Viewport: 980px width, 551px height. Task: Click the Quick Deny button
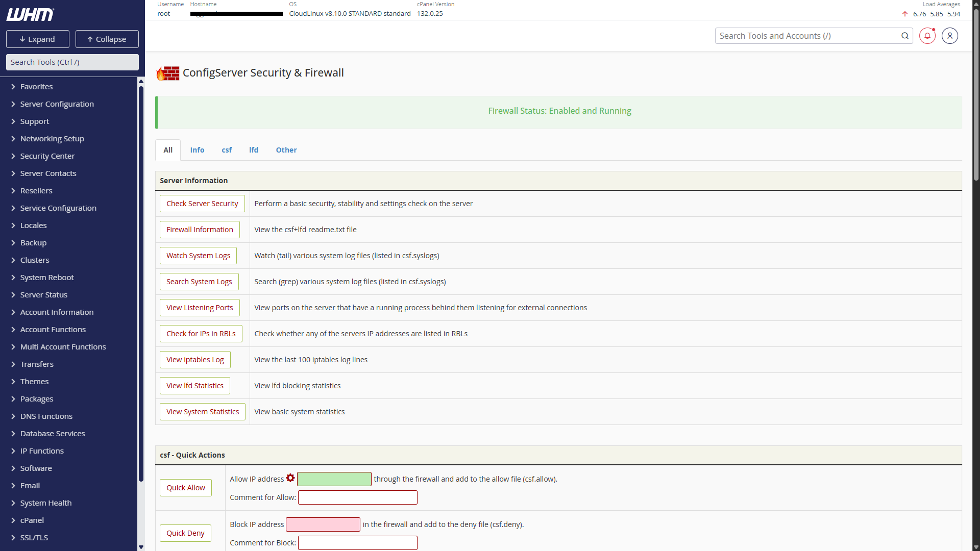coord(185,533)
